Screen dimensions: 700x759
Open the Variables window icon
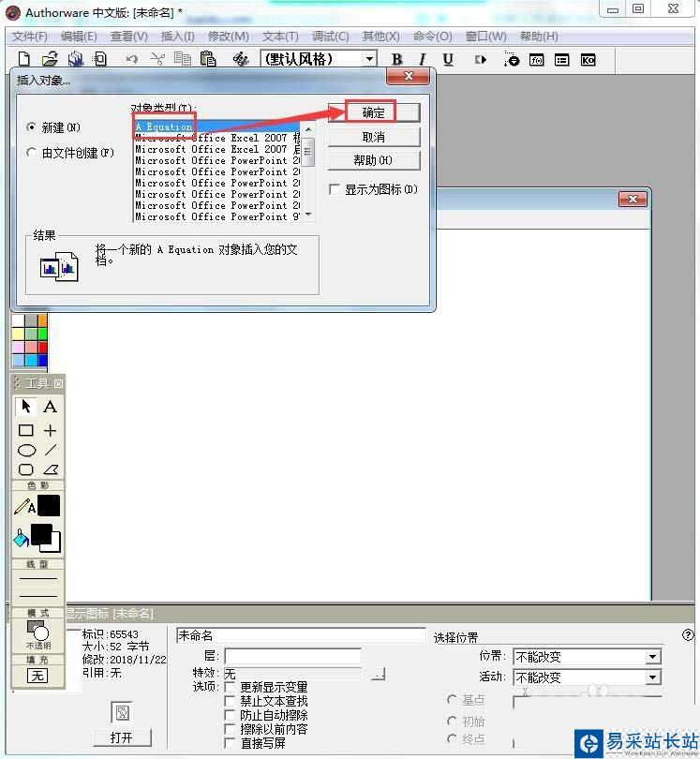click(x=561, y=60)
